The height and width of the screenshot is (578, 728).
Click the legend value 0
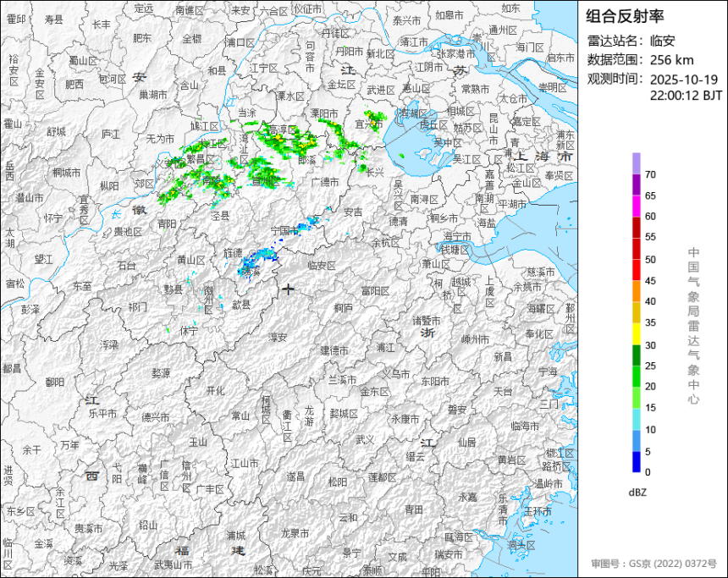click(648, 472)
